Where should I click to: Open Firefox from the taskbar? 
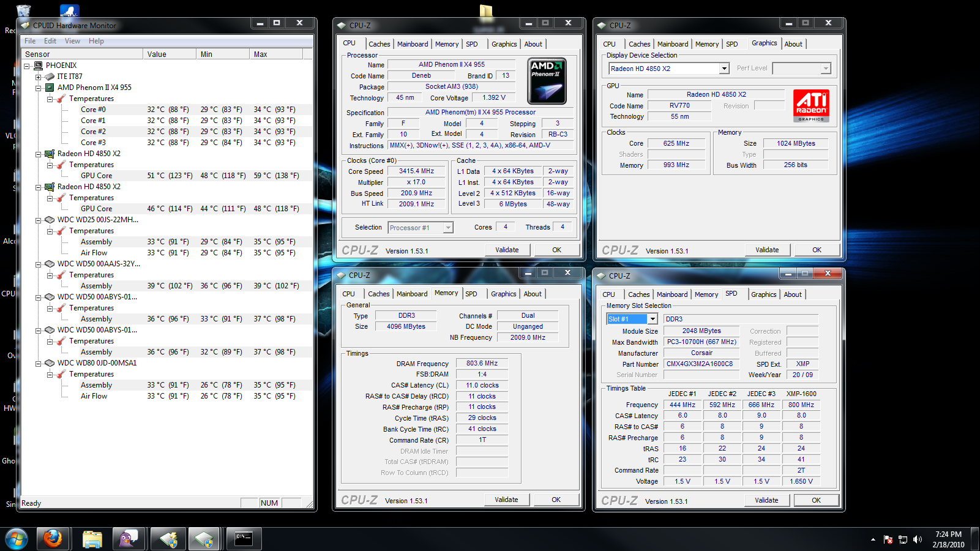click(53, 539)
